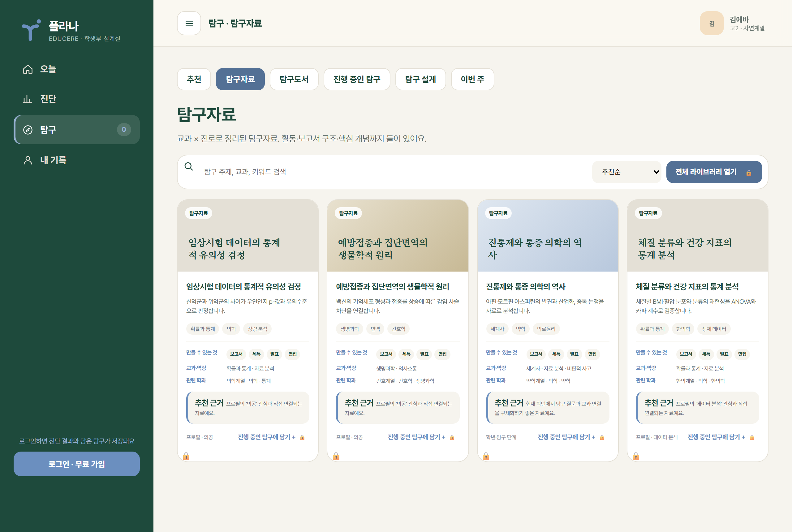
Task: Click the 생체 데이터 tag chip
Action: 714,329
